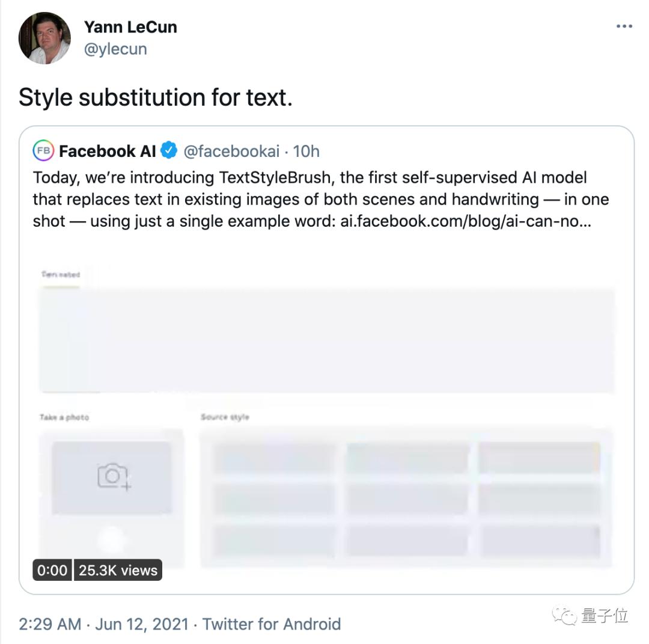Click the Source style label in the video
Screen dimensions: 649x644
point(225,417)
